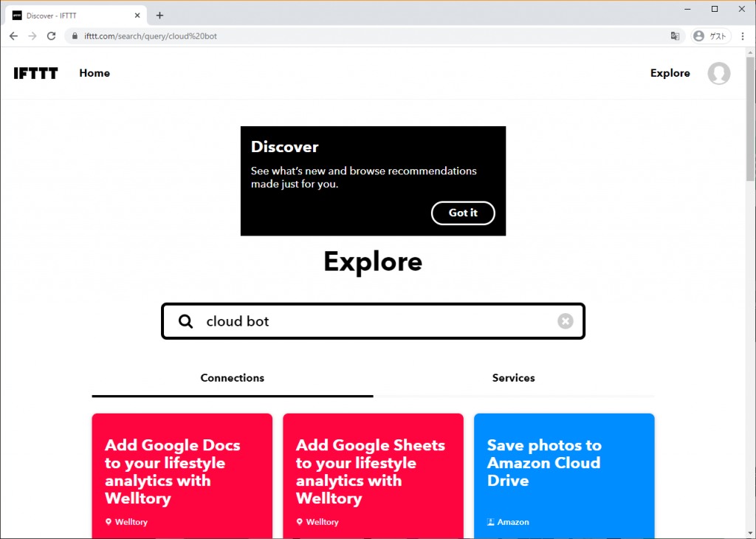The image size is (756, 539).
Task: Click the page vertical scrollbar thumb
Action: 751,118
